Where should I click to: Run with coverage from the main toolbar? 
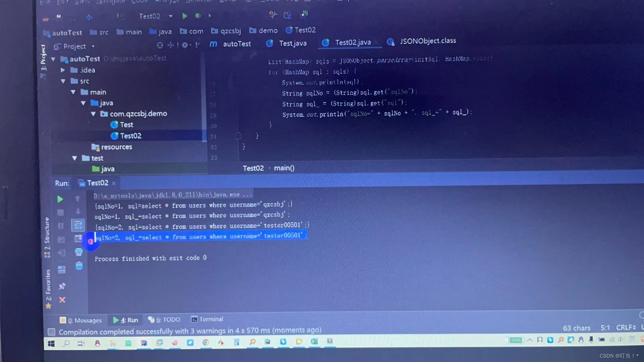click(x=210, y=15)
